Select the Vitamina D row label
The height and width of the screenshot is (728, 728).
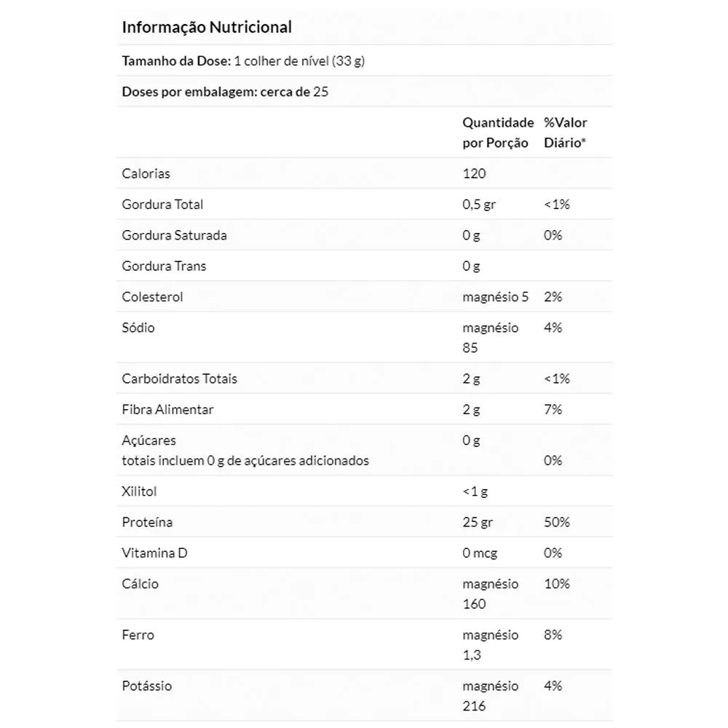pos(154,553)
